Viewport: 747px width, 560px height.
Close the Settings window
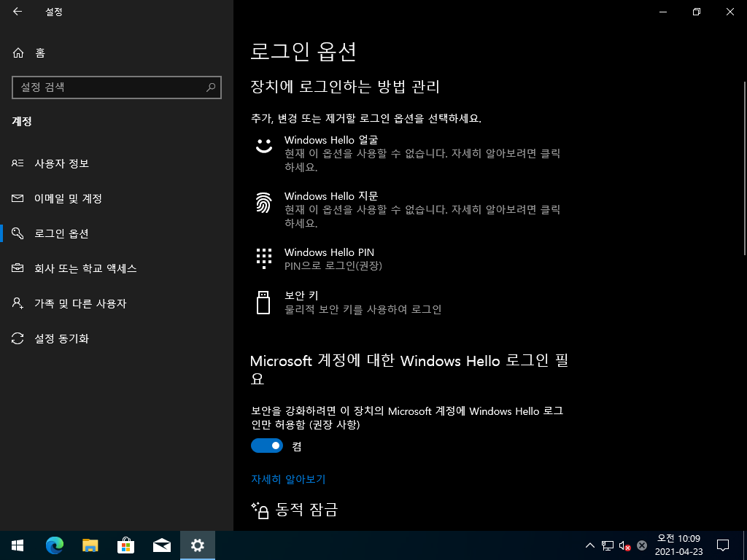pyautogui.click(x=729, y=12)
